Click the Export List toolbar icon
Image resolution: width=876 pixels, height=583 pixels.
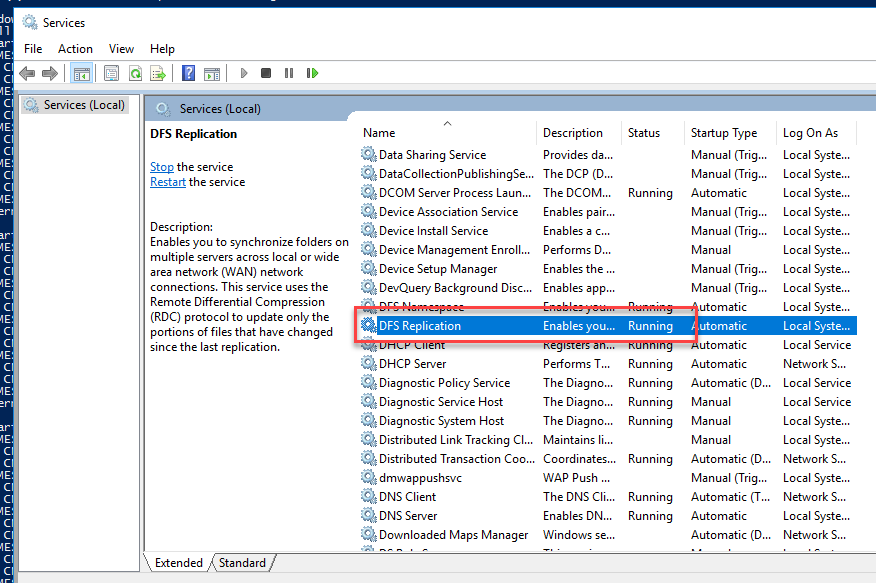pyautogui.click(x=157, y=73)
